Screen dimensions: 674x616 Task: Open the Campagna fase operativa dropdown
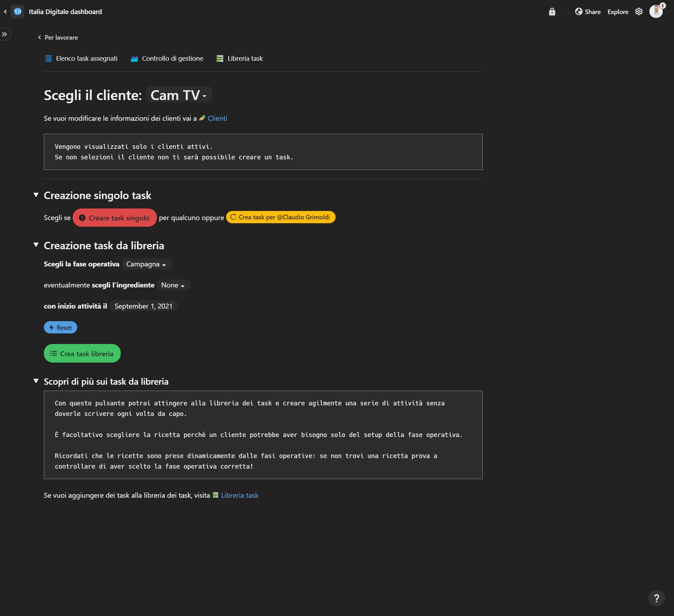click(x=146, y=264)
